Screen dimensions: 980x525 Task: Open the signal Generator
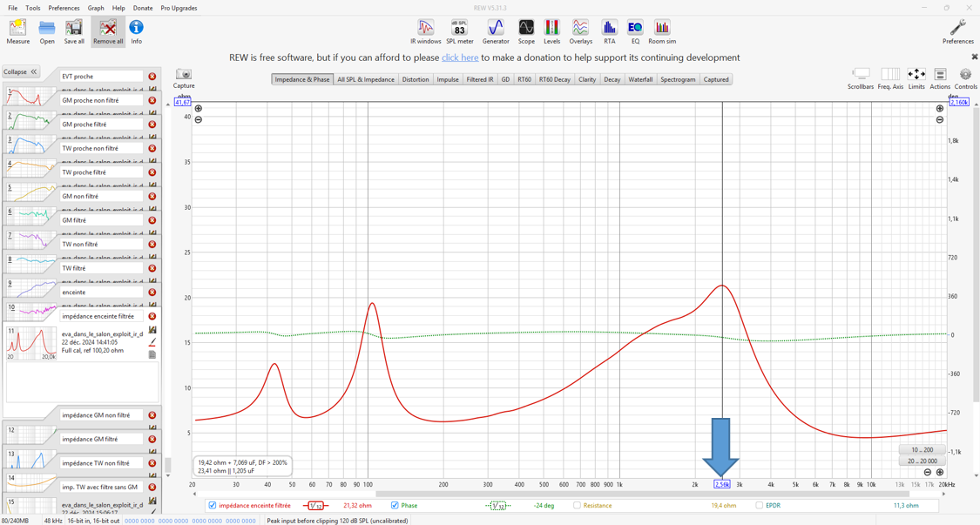click(x=496, y=31)
